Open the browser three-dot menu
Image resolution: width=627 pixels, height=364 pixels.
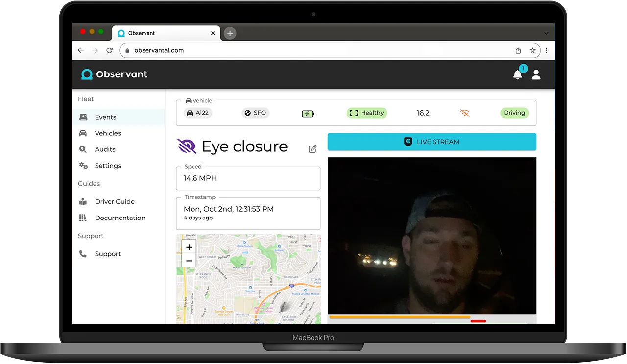pyautogui.click(x=546, y=50)
